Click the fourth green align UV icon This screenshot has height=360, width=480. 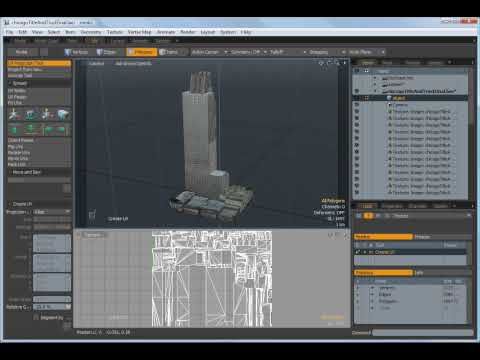coord(63,129)
